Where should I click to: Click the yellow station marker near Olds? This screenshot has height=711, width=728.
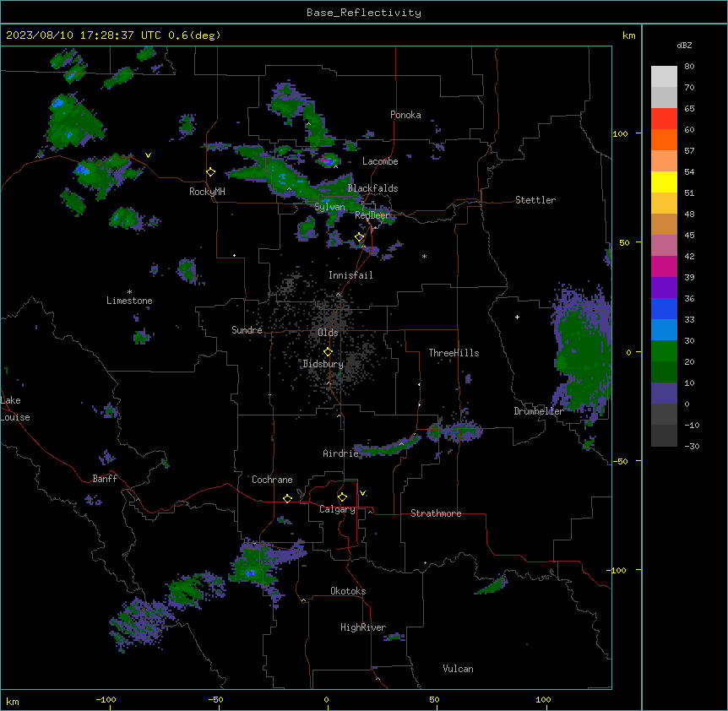click(x=328, y=352)
